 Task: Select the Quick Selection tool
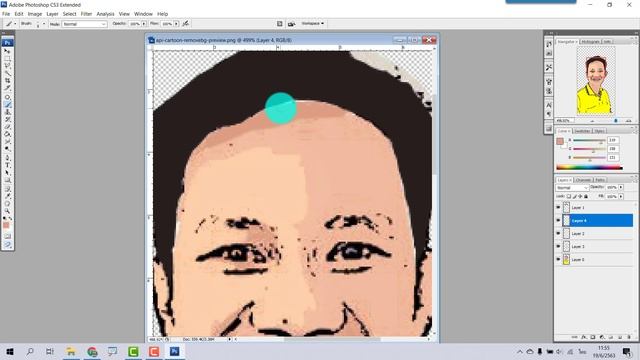[x=7, y=73]
